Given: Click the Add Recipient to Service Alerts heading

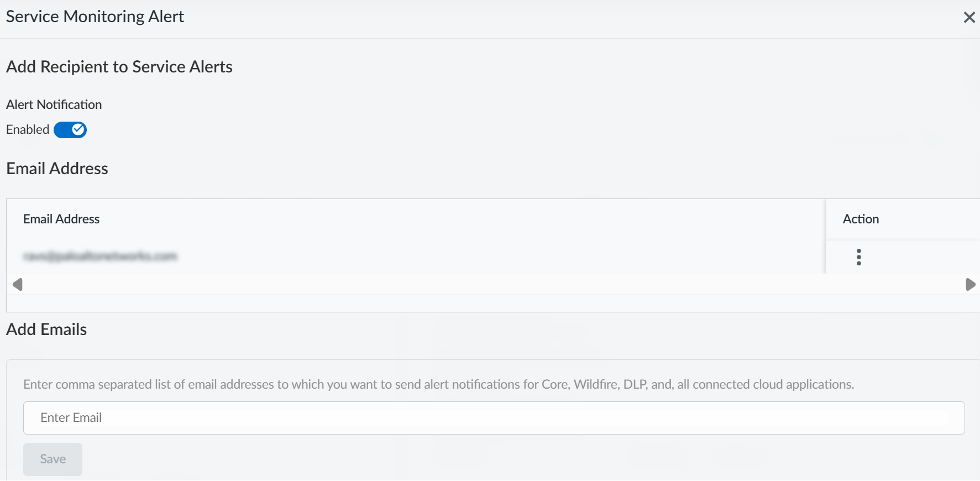Looking at the screenshot, I should 119,67.
